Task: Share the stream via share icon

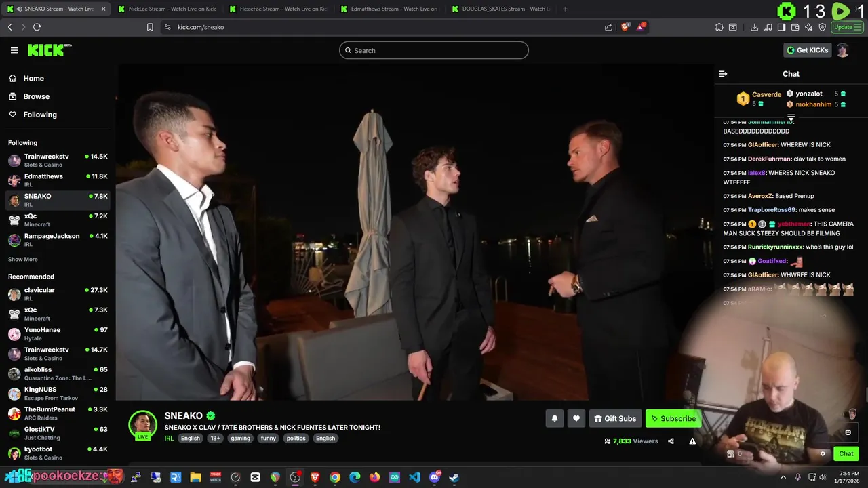Action: (671, 441)
